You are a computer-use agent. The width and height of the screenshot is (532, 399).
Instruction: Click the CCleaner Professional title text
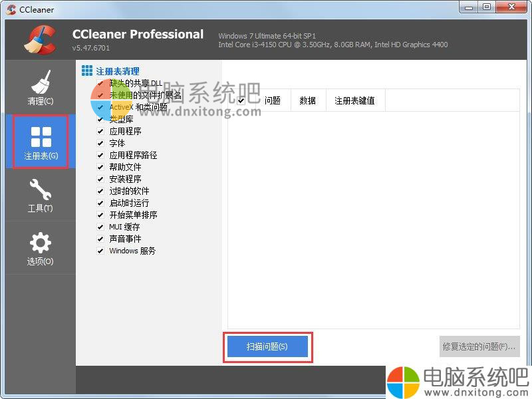coord(138,35)
